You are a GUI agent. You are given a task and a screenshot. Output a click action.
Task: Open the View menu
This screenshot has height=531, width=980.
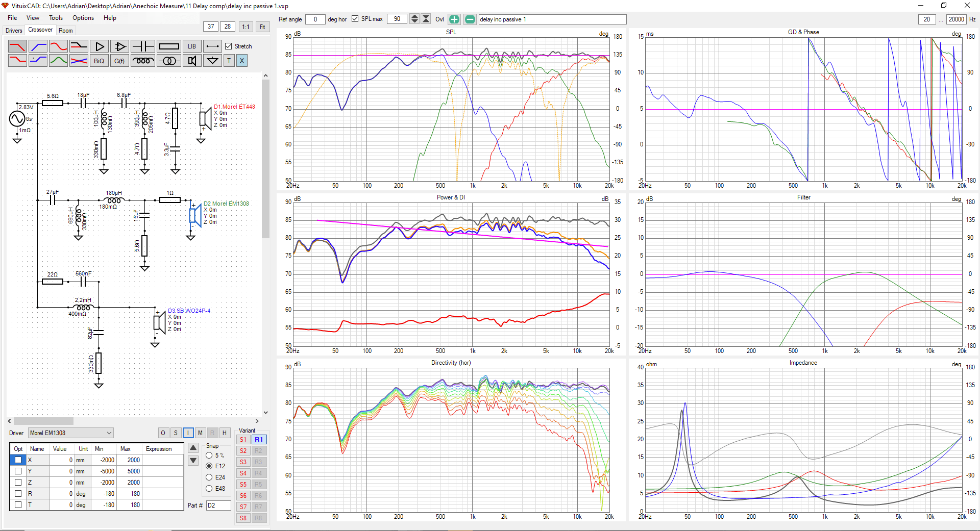tap(33, 18)
